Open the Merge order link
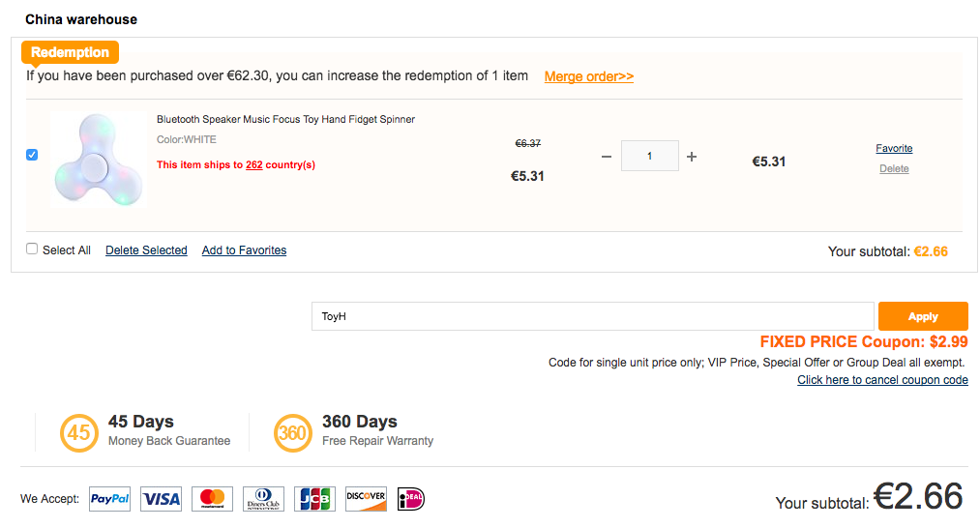 [x=588, y=76]
